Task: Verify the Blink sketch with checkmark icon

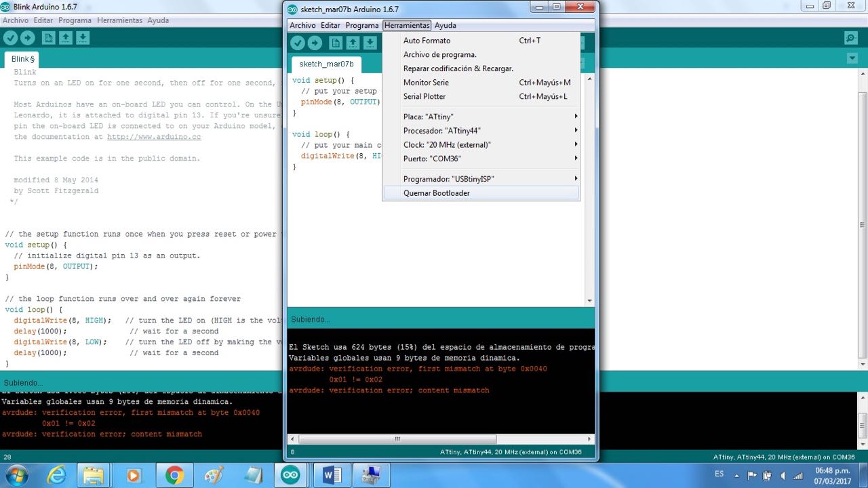Action: (x=10, y=38)
